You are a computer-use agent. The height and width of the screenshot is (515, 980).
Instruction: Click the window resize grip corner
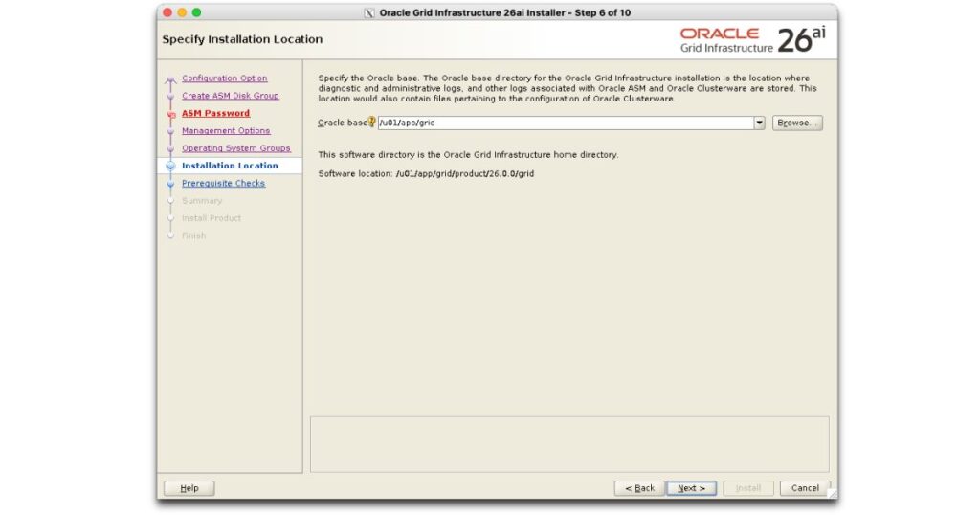pyautogui.click(x=832, y=493)
